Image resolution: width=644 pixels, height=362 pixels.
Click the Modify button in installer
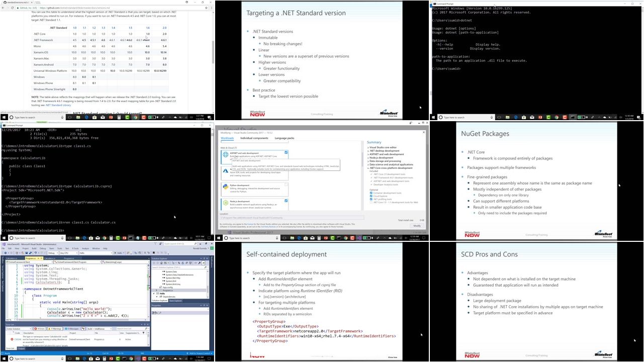(417, 226)
